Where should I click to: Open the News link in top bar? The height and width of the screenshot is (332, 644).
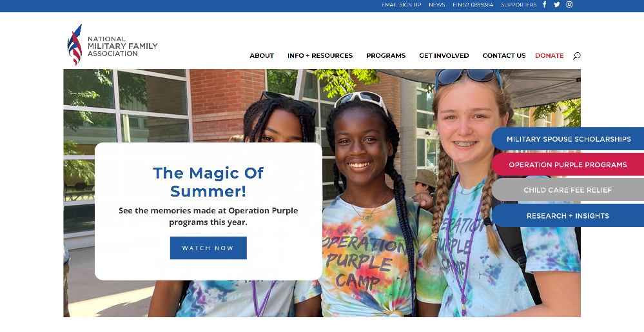tap(436, 5)
